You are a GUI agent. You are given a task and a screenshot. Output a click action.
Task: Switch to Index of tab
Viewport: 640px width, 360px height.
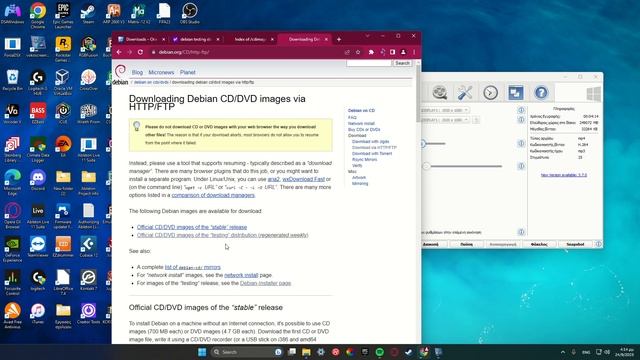pyautogui.click(x=250, y=40)
